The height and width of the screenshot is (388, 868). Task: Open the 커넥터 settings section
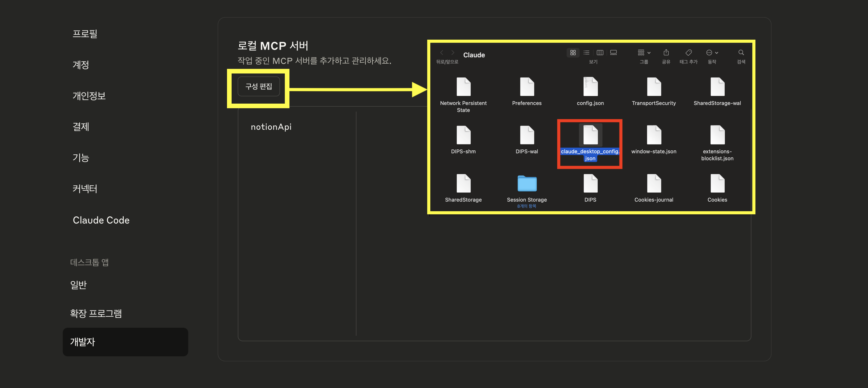[x=85, y=188]
